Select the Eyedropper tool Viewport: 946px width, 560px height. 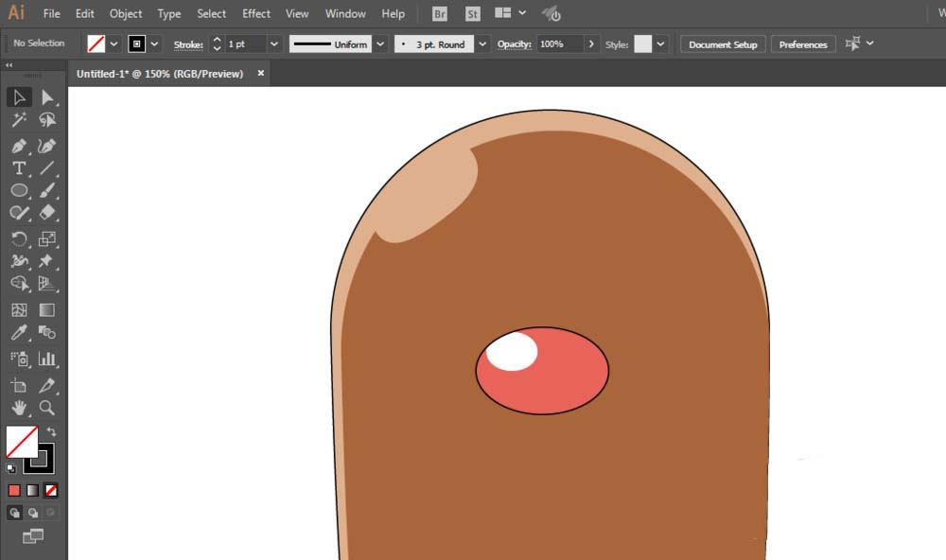pos(19,333)
